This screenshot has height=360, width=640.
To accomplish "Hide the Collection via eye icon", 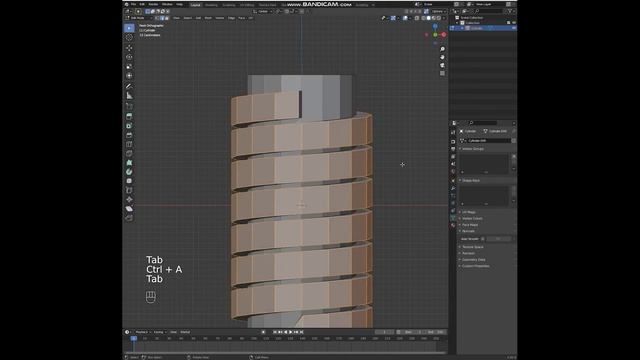I will (x=513, y=22).
